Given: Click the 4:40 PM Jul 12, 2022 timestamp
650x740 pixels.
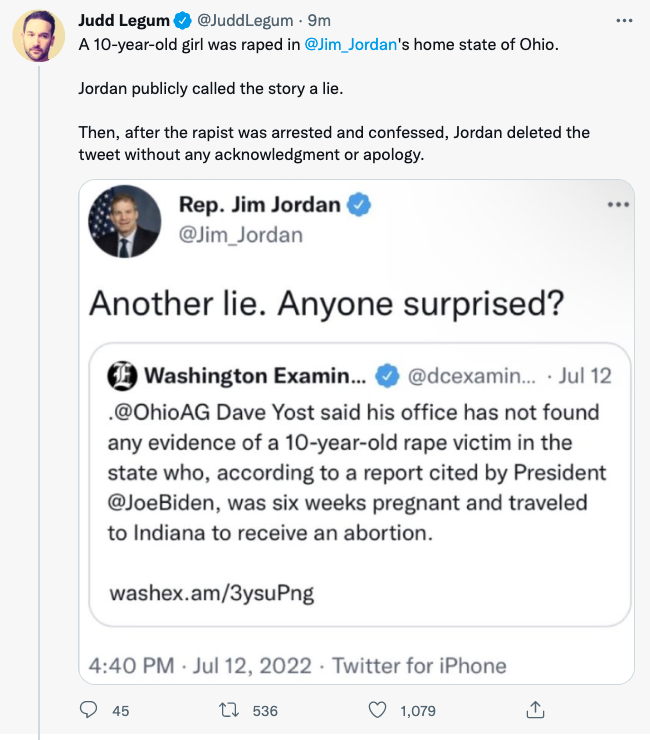Looking at the screenshot, I should [203, 665].
